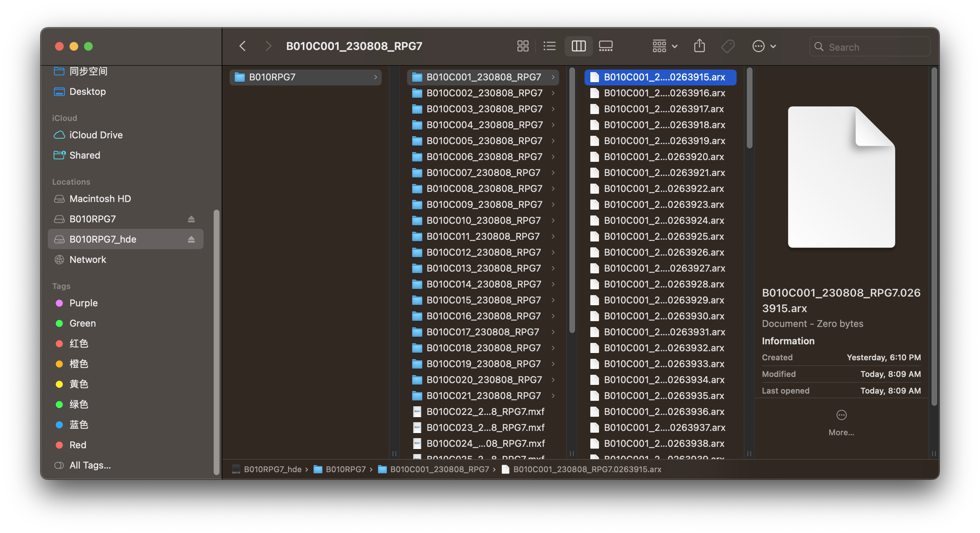Screen dimensions: 980x533
Task: Open All Tags... in the sidebar
Action: pyautogui.click(x=90, y=465)
